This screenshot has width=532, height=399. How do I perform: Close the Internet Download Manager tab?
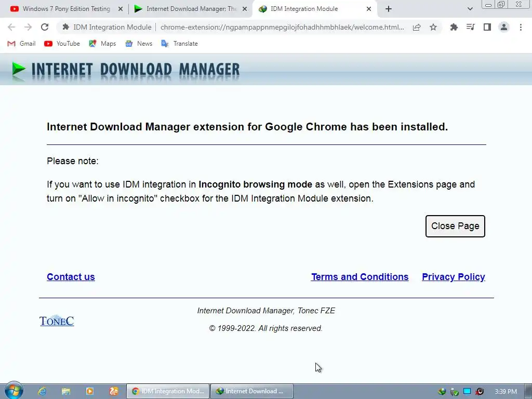245,9
